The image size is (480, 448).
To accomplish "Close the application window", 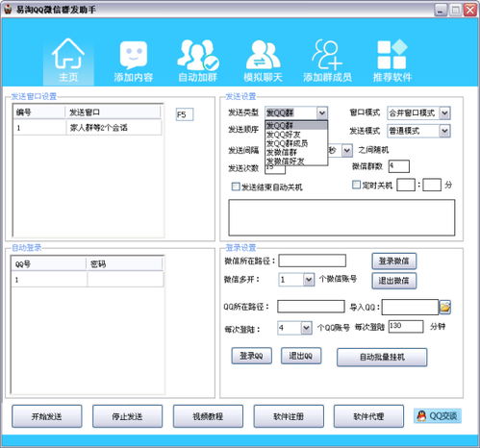I will 470,10.
